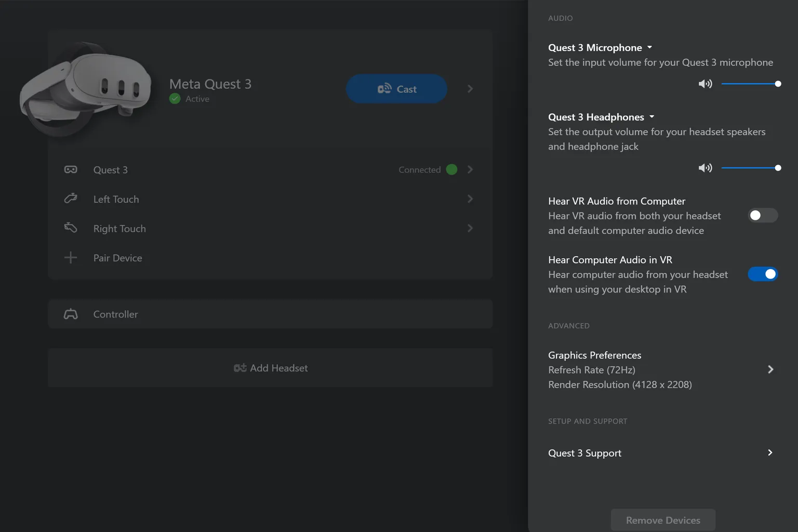Click the Render Resolution (4128 x 2208) text
Screen dimensions: 798x532
coord(620,384)
